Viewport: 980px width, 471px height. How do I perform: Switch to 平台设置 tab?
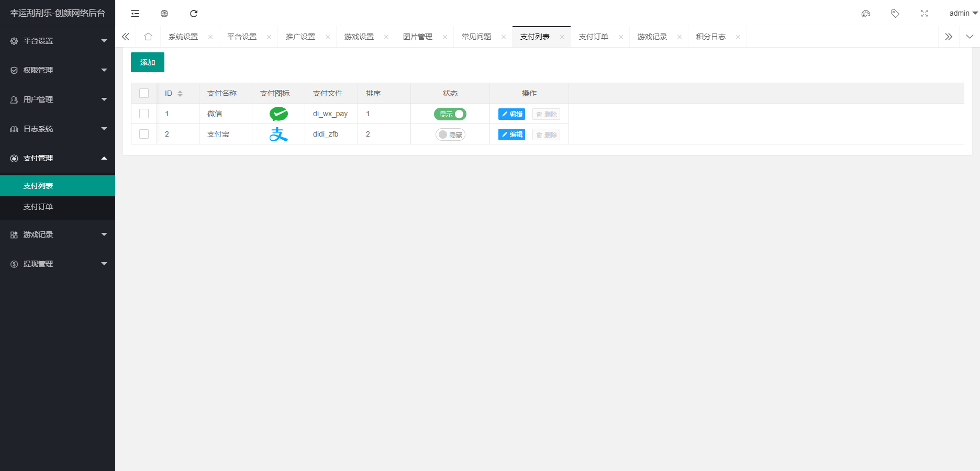click(242, 37)
